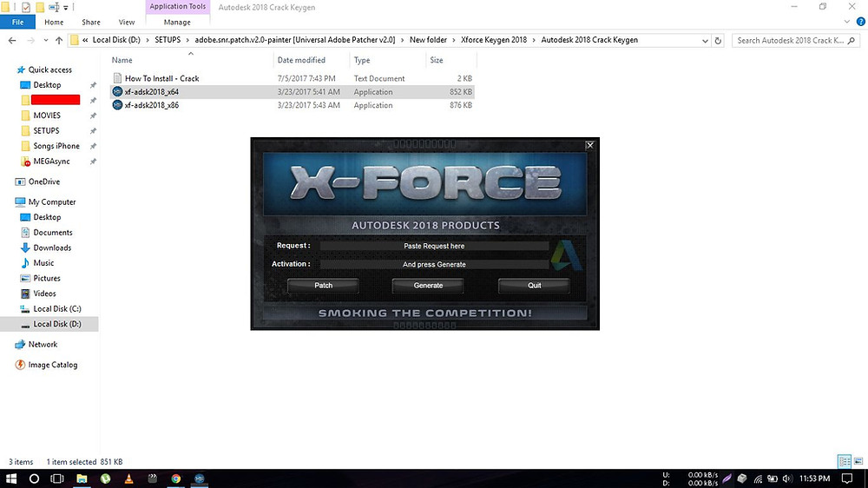The height and width of the screenshot is (488, 868).
Task: Open Explorer help question mark
Action: [861, 22]
